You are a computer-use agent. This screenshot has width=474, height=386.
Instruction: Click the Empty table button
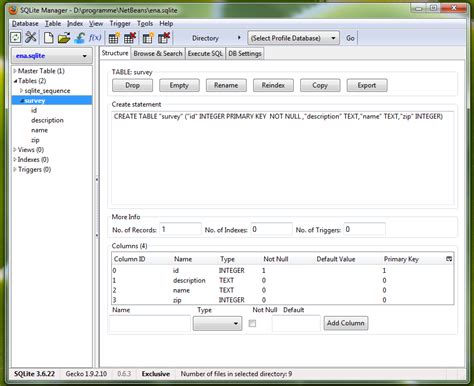[179, 85]
